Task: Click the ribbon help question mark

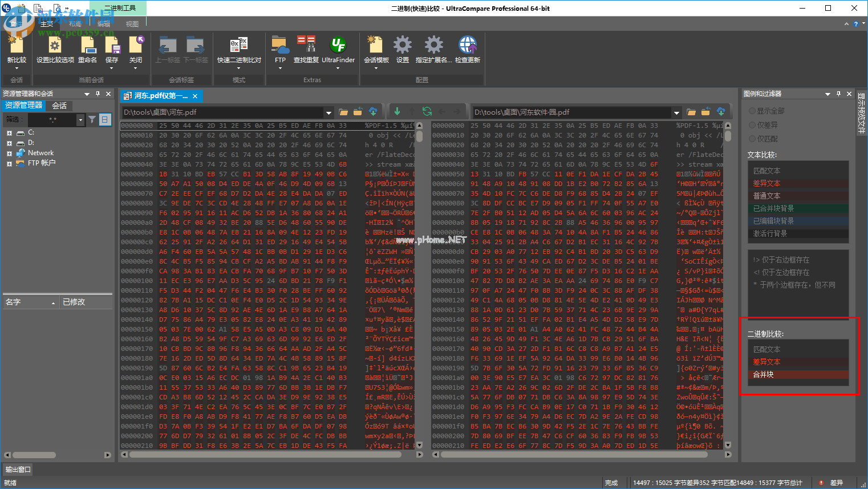Action: click(x=855, y=24)
